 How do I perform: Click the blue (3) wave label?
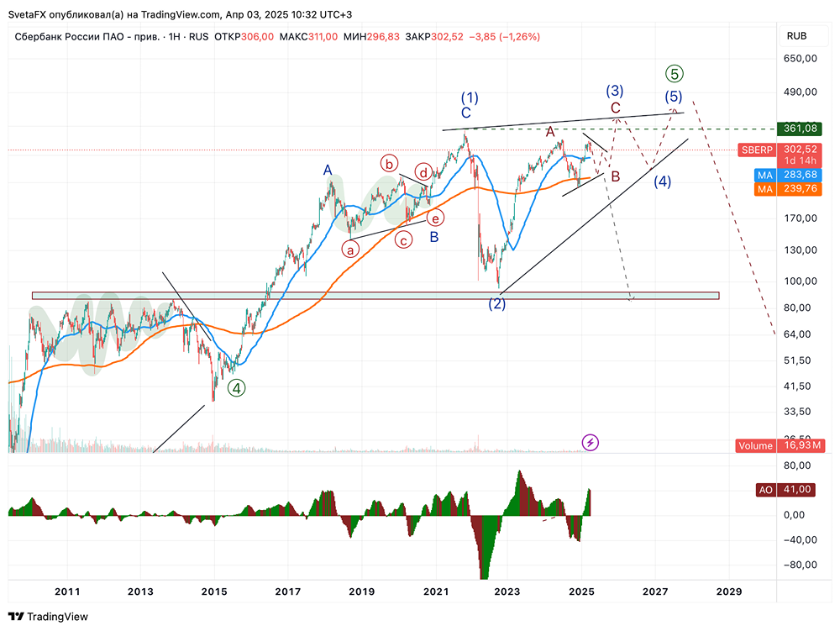pos(615,91)
